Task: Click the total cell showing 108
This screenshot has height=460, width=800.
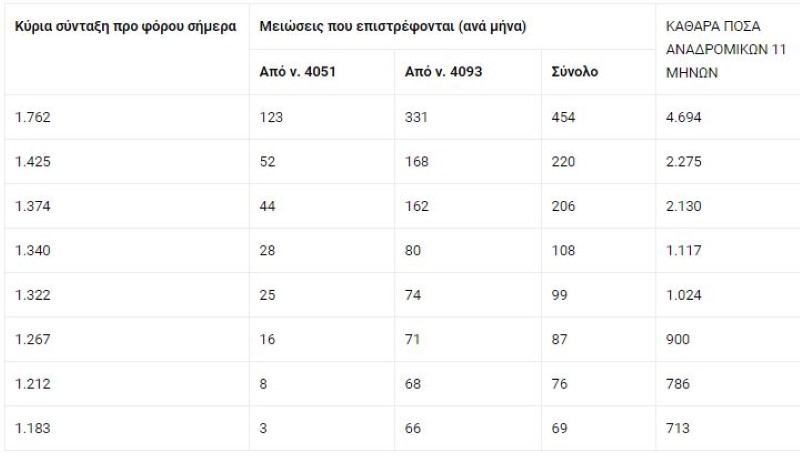Action: [563, 251]
